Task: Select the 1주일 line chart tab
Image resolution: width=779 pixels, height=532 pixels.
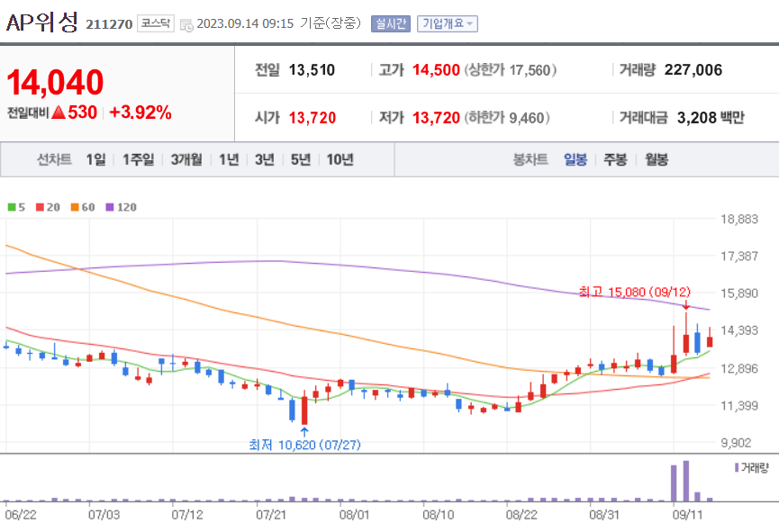Action: 138,159
